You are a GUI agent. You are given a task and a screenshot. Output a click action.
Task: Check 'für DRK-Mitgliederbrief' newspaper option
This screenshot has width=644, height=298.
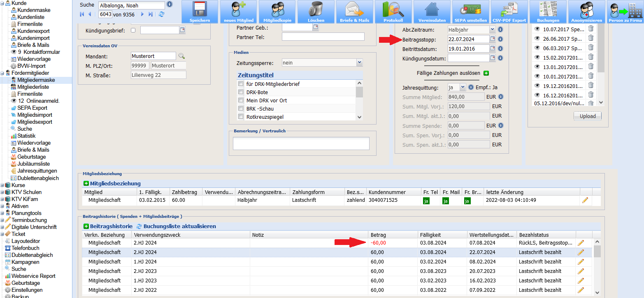241,84
